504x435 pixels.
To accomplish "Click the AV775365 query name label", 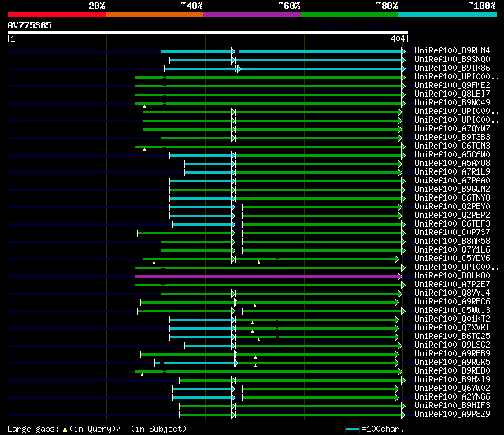I will tap(30, 25).
